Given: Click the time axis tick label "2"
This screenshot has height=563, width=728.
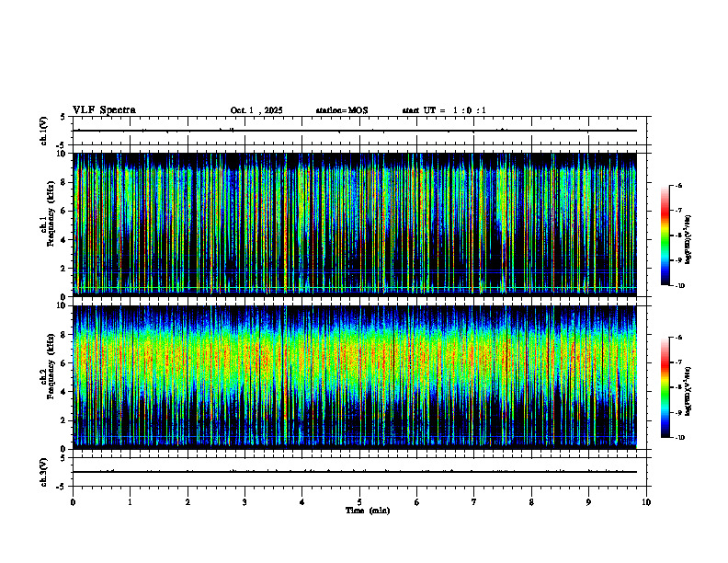Looking at the screenshot, I should pyautogui.click(x=188, y=502).
